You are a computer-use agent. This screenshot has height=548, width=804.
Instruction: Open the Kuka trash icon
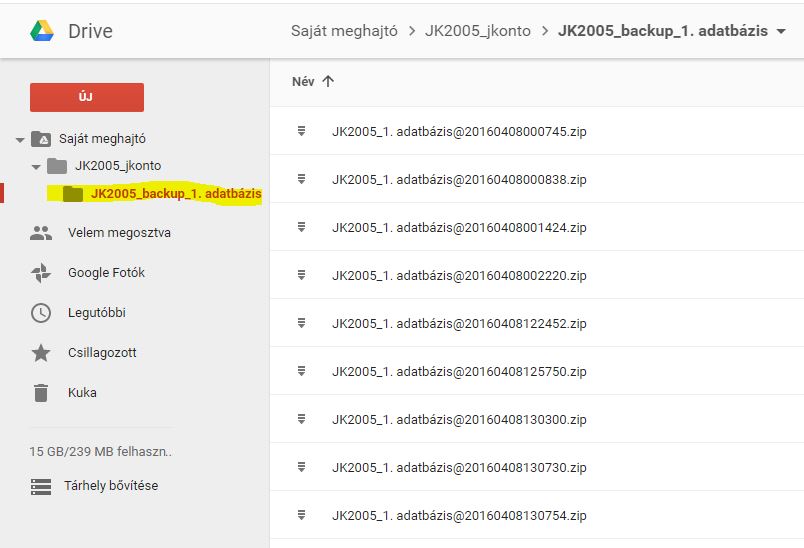(41, 393)
